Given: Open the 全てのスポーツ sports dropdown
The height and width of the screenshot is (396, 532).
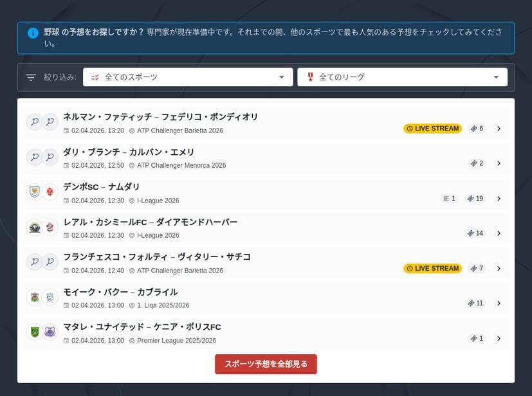Looking at the screenshot, I should [188, 77].
